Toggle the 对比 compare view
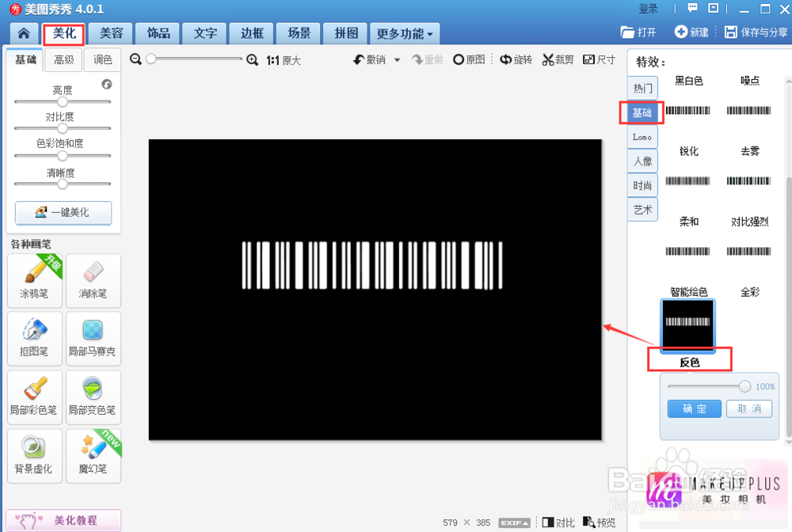 coord(558,522)
